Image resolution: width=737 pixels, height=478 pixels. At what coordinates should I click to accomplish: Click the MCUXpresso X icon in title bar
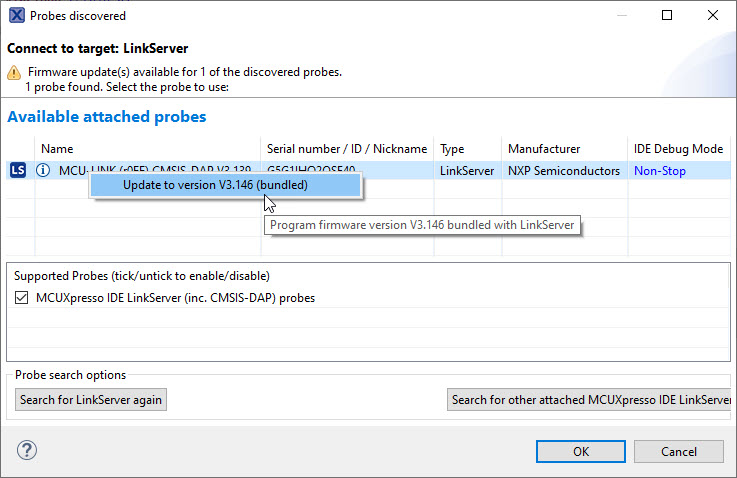coord(17,16)
